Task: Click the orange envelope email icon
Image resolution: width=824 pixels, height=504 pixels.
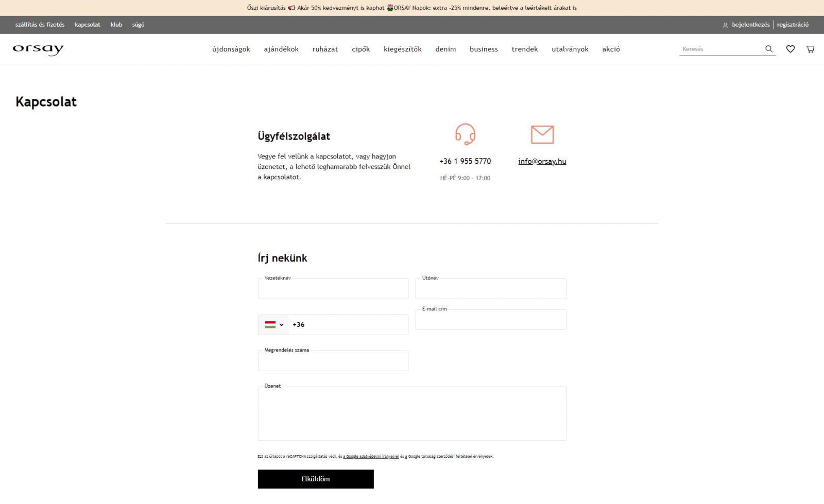Action: [x=542, y=134]
